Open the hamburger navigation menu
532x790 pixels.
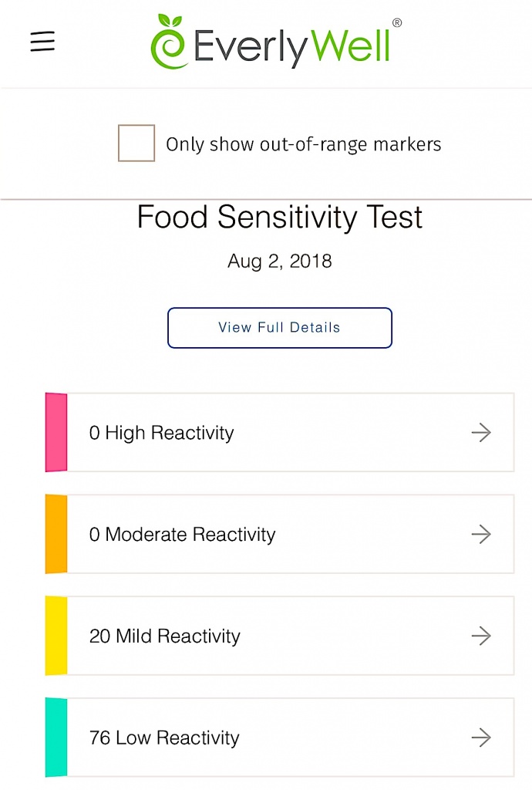[x=42, y=42]
